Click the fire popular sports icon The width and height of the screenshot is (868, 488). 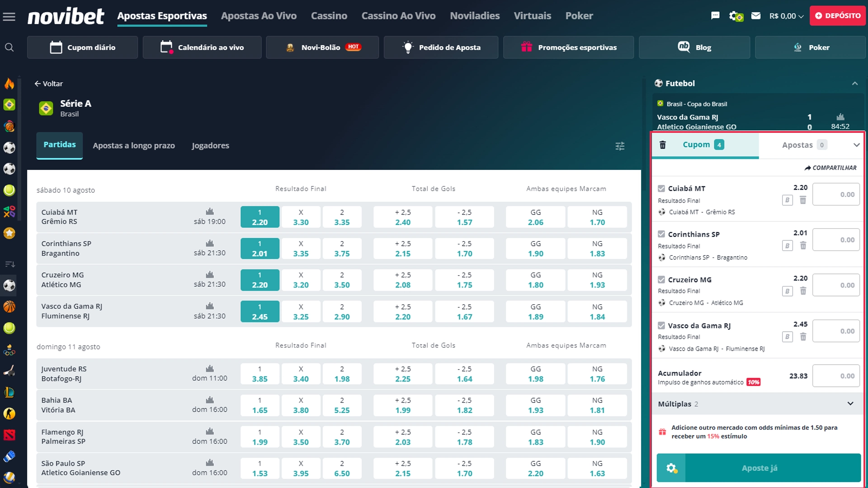click(9, 84)
